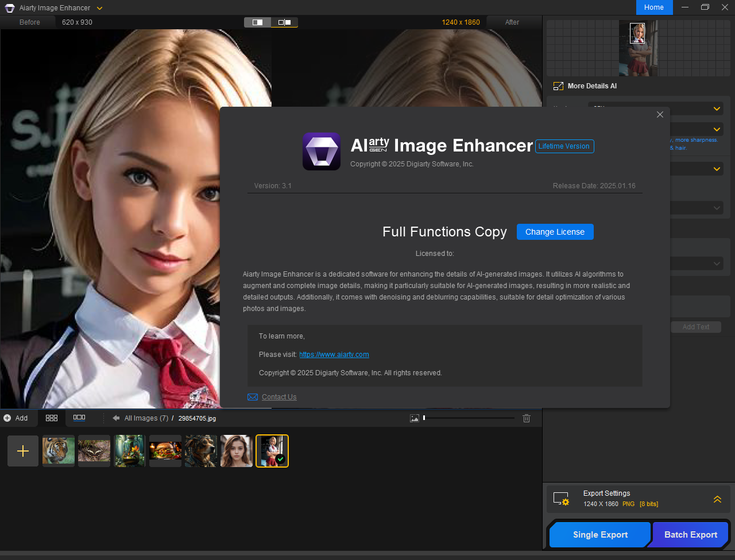Click the Export Settings gear icon

tap(561, 499)
